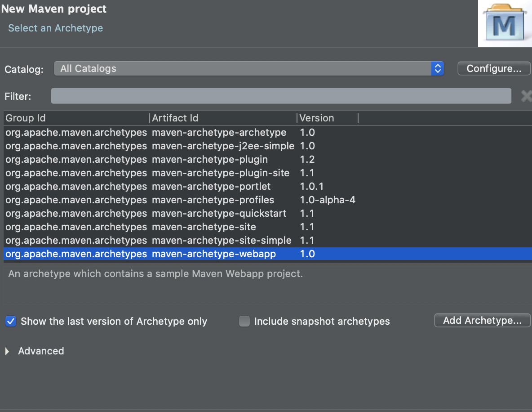532x412 pixels.
Task: Click the Add Archetype... button
Action: click(482, 320)
